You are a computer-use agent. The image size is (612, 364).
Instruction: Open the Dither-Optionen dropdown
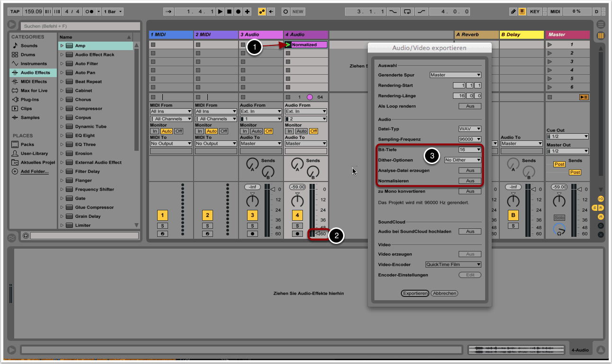coord(462,160)
